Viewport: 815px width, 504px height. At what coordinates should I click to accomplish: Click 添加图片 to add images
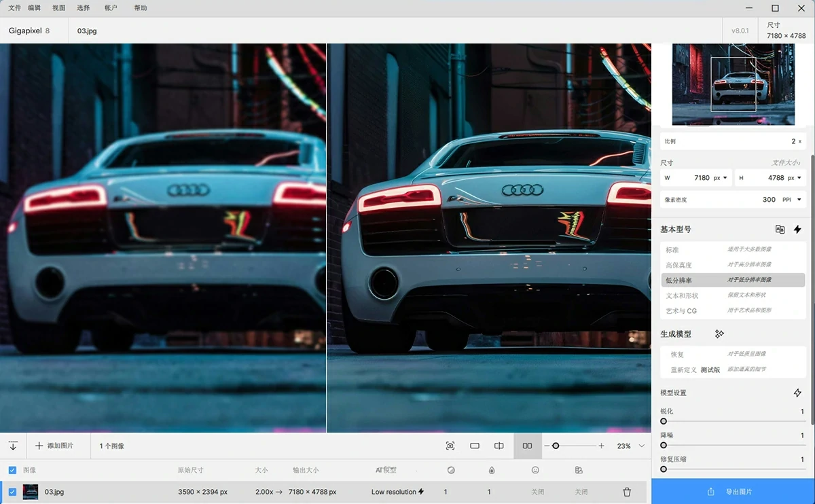coord(54,446)
